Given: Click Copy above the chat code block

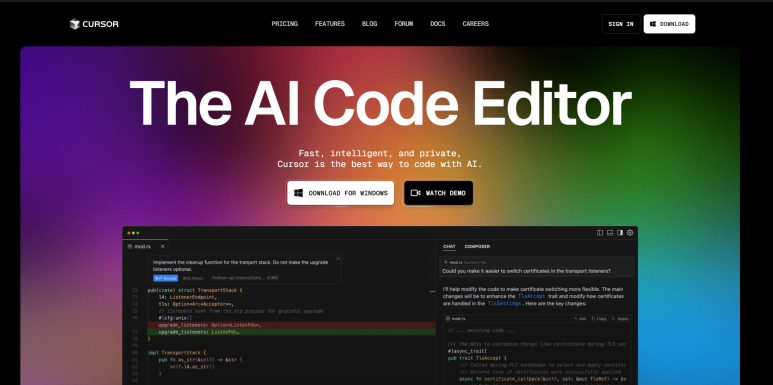Looking at the screenshot, I should (599, 319).
